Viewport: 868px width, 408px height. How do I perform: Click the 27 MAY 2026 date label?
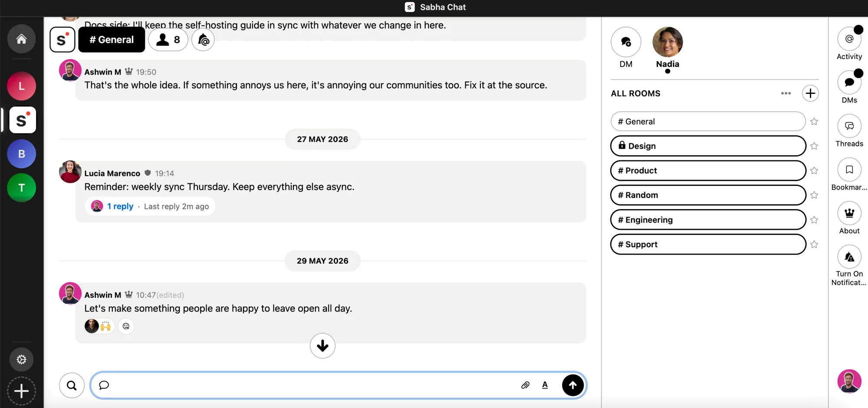(x=322, y=139)
